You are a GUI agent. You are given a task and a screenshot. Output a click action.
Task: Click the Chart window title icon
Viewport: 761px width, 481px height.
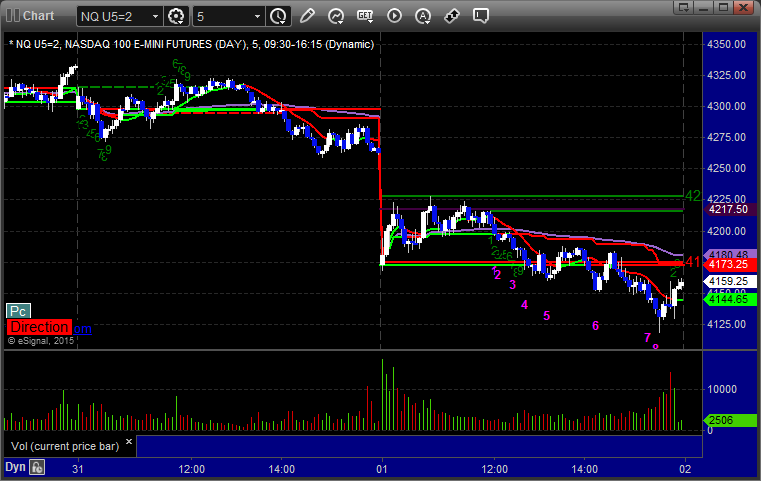click(13, 16)
